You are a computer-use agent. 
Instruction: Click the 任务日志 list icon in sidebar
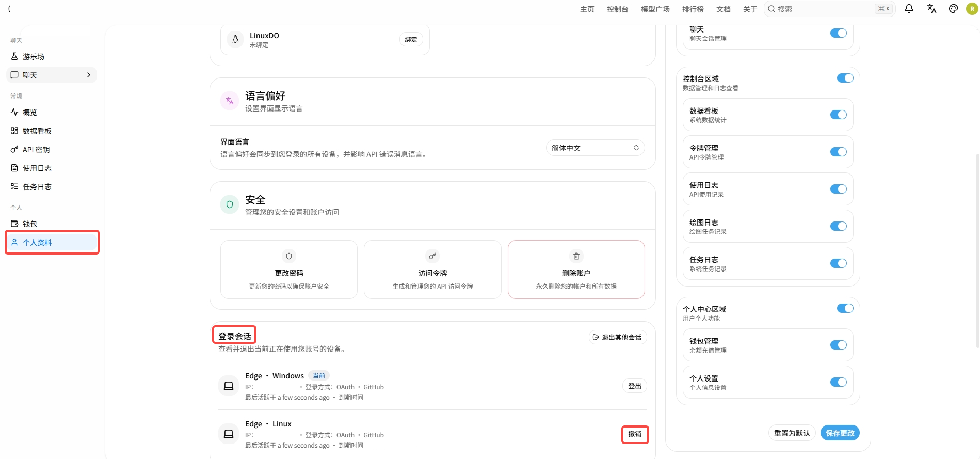14,186
